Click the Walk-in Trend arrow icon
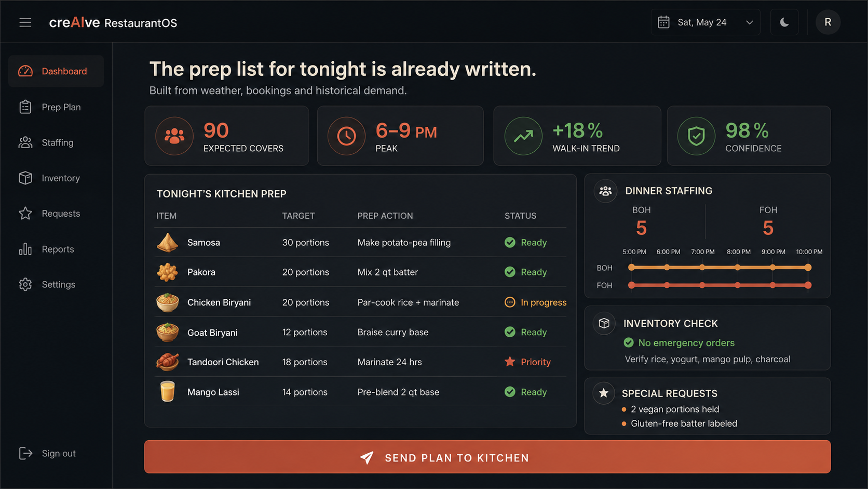This screenshot has width=868, height=489. (523, 136)
